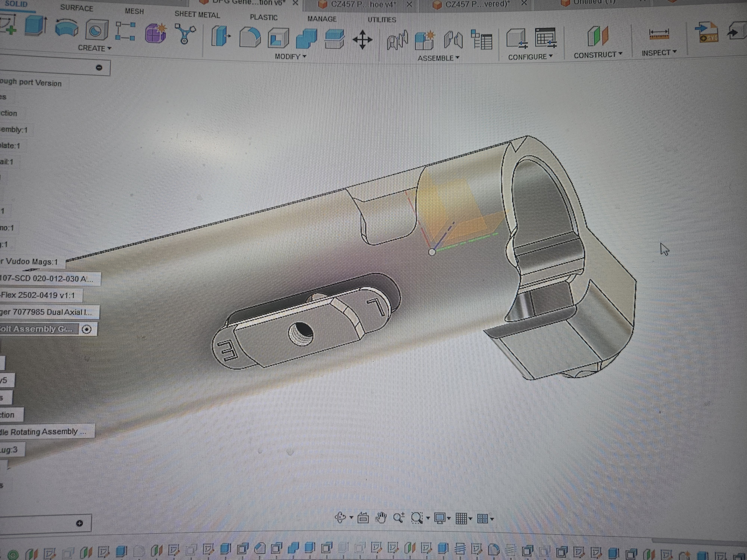This screenshot has height=560, width=747.
Task: Click the Move/Copy arrows icon
Action: click(x=362, y=40)
